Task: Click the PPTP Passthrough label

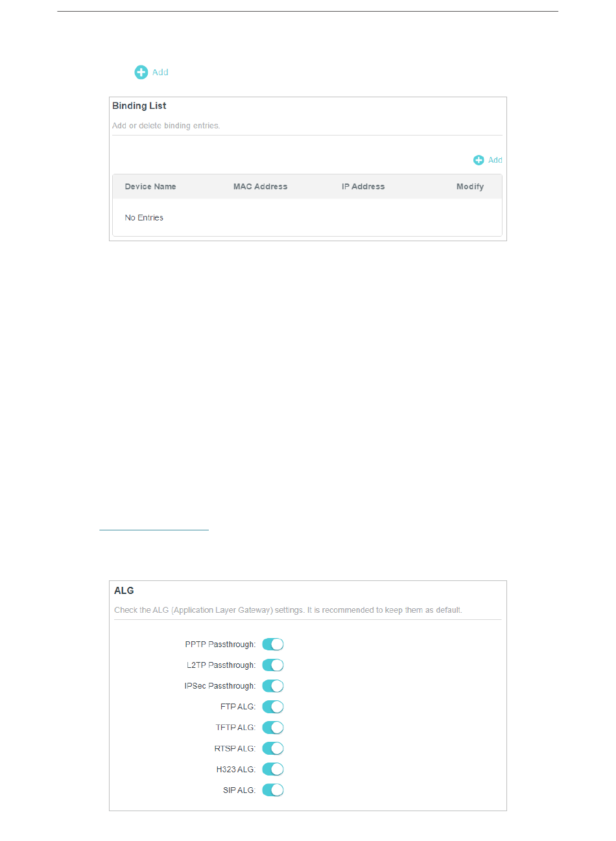Action: (220, 645)
